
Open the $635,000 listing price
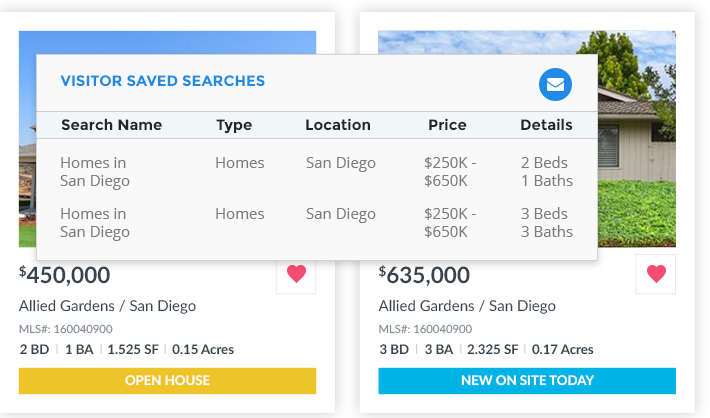pyautogui.click(x=424, y=275)
